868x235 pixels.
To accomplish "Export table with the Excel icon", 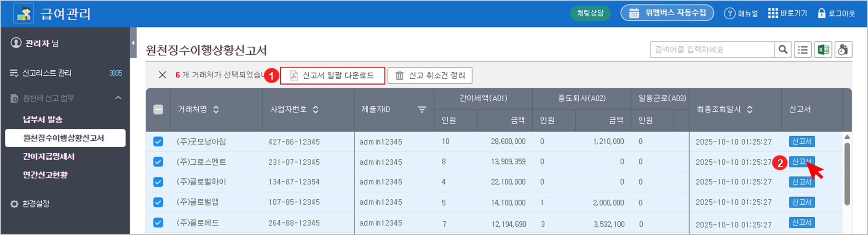I will coord(823,50).
